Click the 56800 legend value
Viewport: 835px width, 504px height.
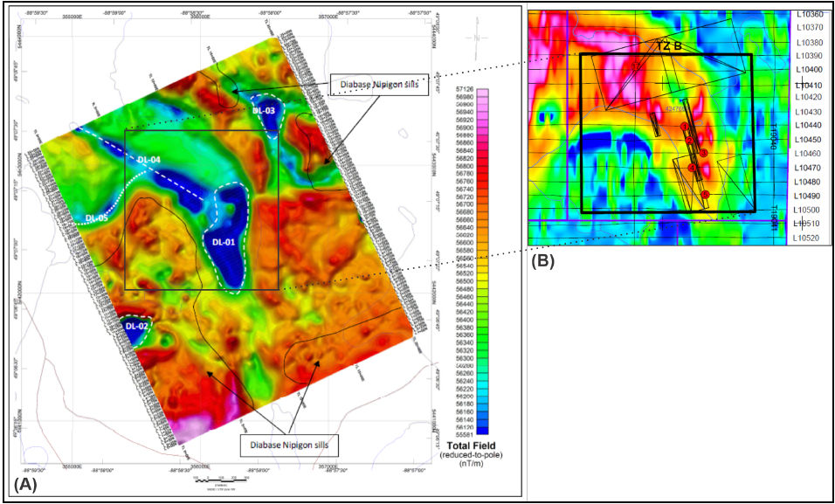point(463,166)
